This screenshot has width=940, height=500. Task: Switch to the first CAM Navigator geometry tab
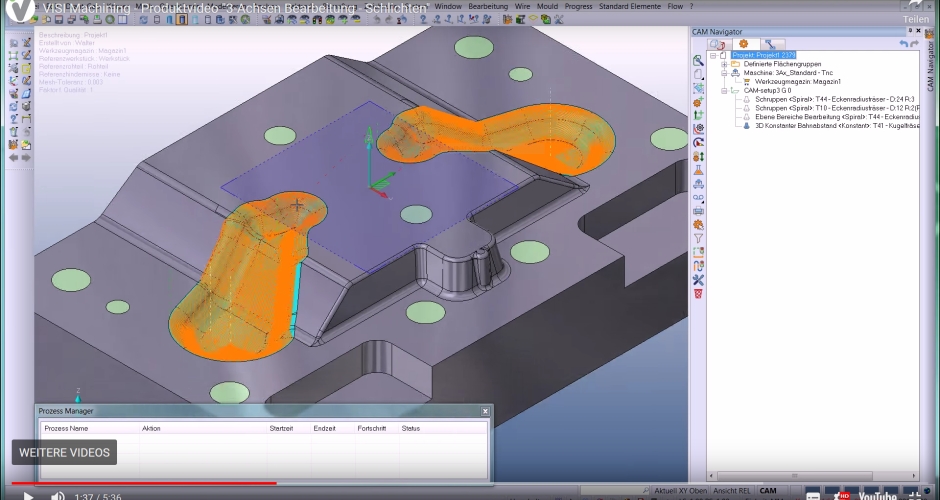[718, 44]
